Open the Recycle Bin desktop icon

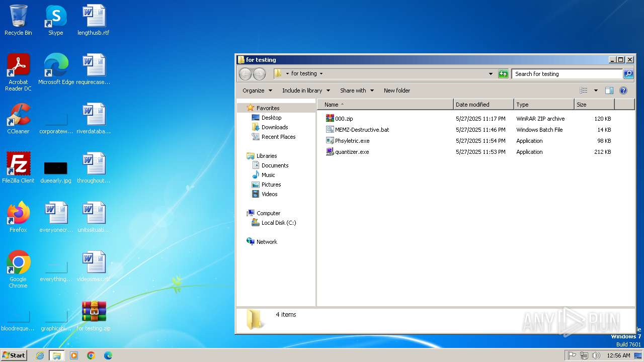18,21
